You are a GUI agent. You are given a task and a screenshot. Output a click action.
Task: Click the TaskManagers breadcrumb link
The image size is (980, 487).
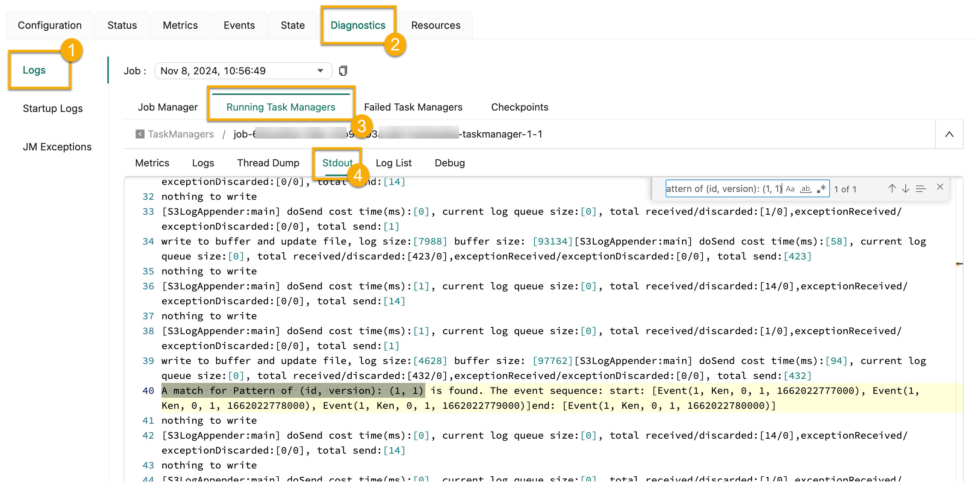click(180, 134)
